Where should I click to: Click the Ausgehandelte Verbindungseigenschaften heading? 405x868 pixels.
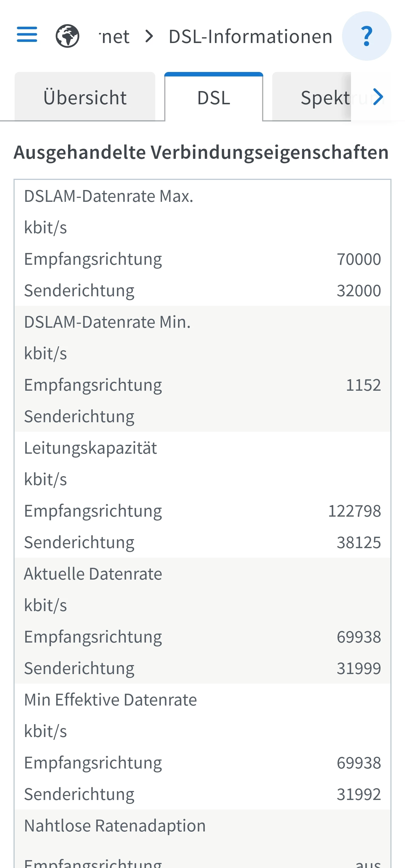coord(201,152)
